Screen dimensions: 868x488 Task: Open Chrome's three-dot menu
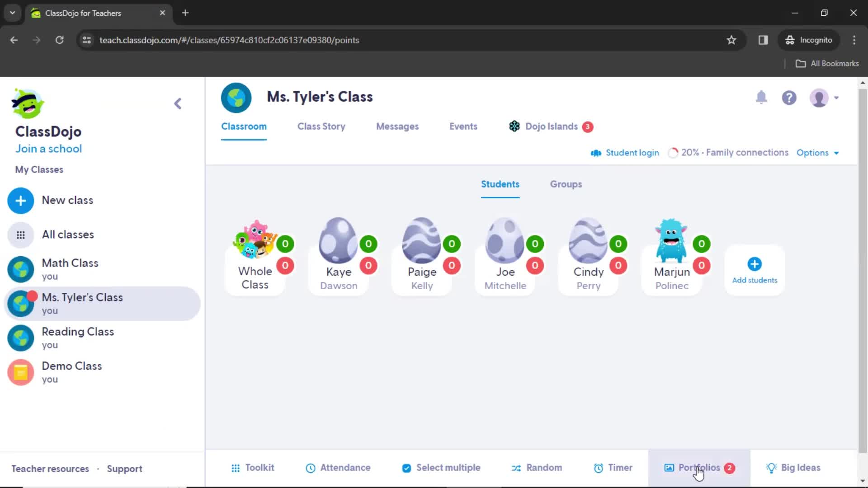(854, 40)
